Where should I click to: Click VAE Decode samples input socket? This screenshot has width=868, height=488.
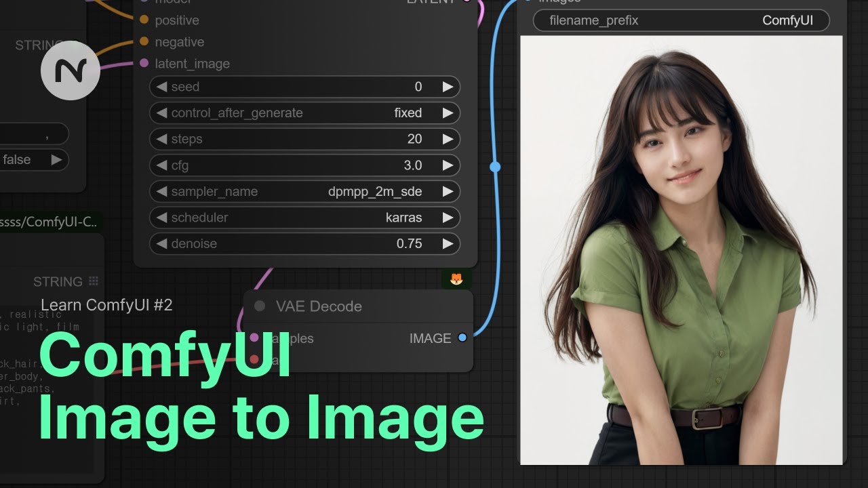click(x=254, y=338)
